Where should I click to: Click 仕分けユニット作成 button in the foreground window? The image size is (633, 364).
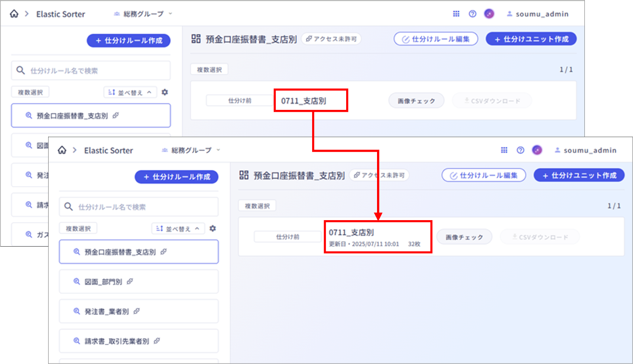[x=579, y=175]
